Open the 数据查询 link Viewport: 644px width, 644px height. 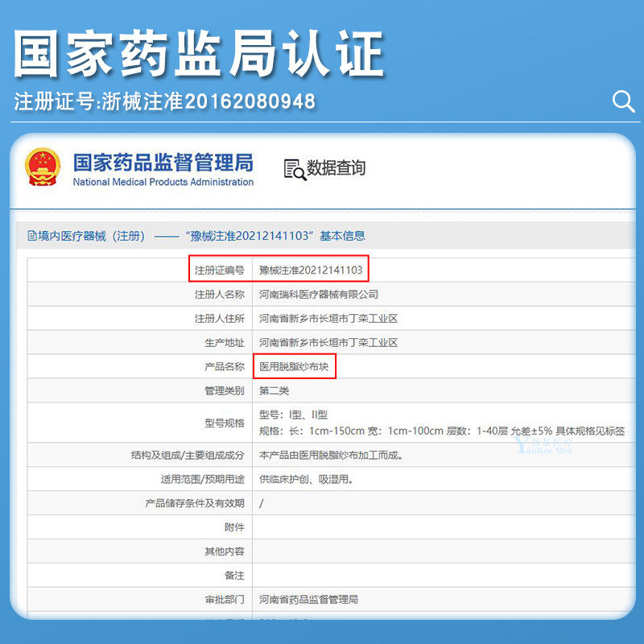point(336,168)
